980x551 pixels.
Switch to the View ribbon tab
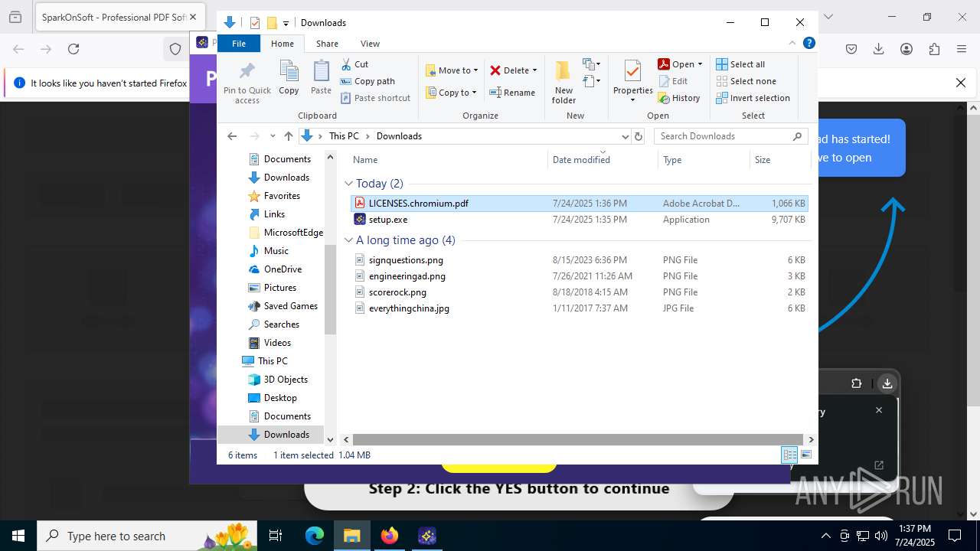tap(370, 44)
